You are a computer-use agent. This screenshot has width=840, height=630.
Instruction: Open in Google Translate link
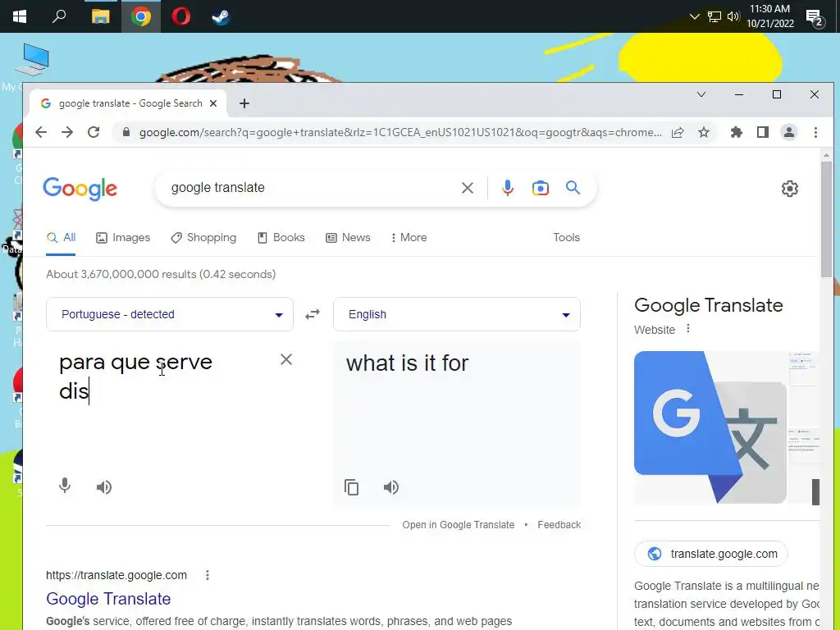458,525
